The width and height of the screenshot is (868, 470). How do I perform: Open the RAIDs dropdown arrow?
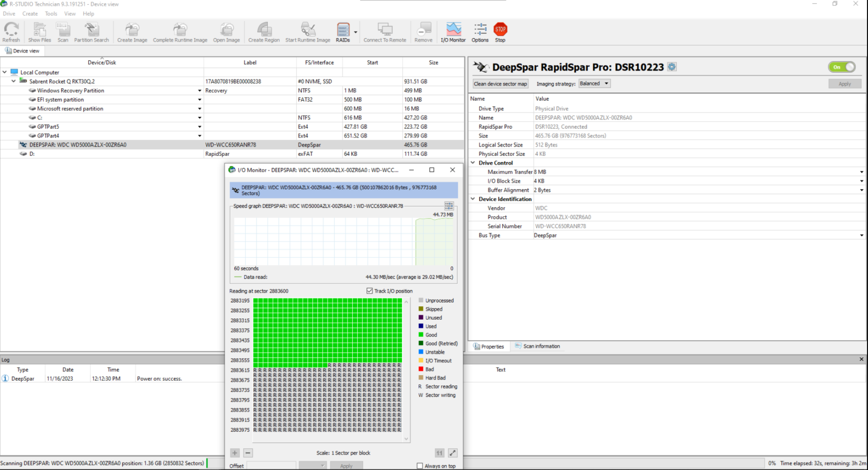point(356,32)
